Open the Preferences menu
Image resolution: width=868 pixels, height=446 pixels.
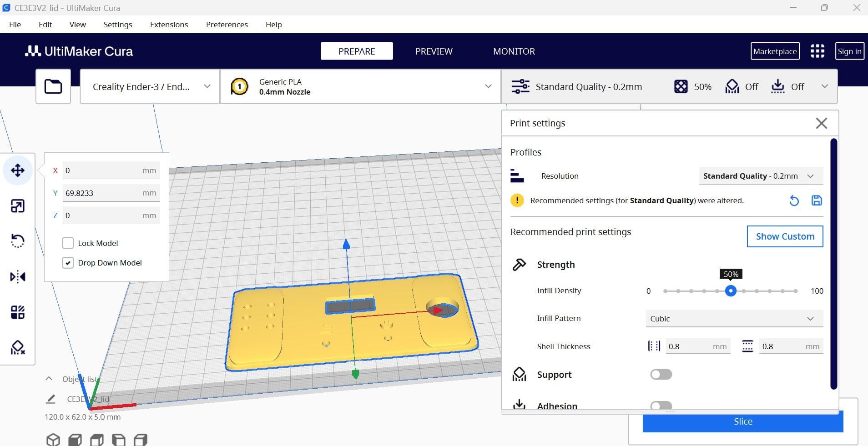pos(227,25)
